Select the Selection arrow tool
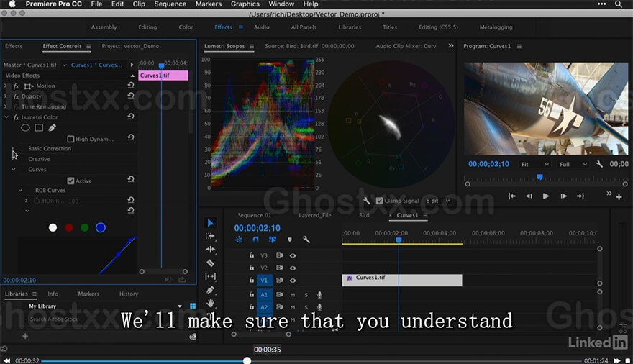The width and height of the screenshot is (633, 364). click(211, 223)
